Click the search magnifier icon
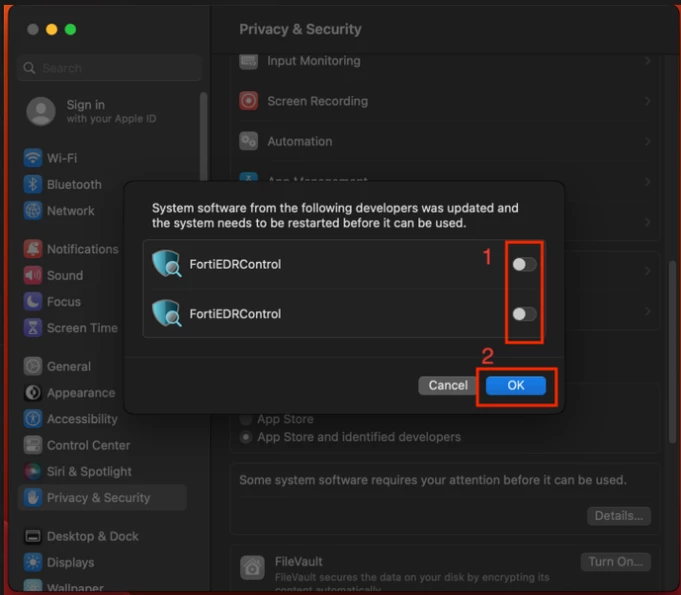Viewport: 681px width, 595px height. [30, 68]
